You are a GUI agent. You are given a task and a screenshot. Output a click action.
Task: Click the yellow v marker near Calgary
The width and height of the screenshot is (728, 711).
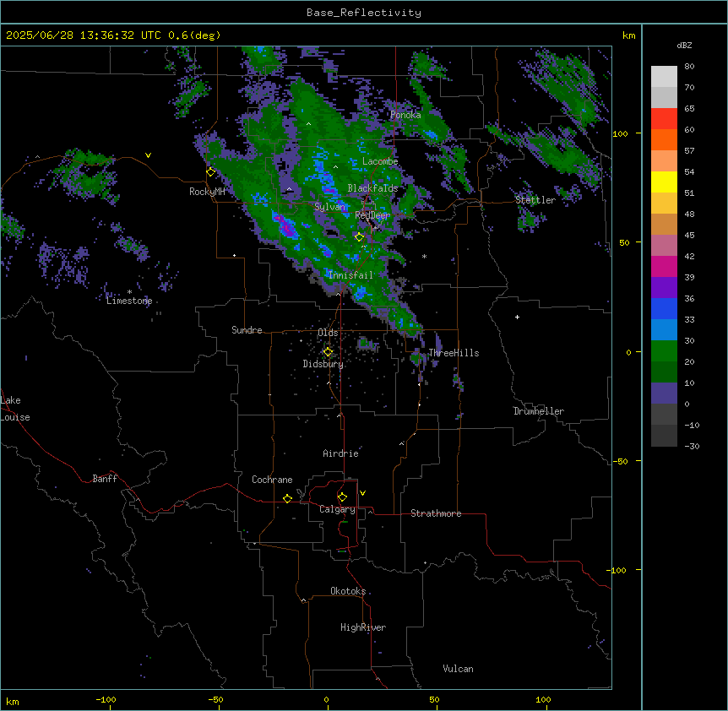(x=362, y=493)
